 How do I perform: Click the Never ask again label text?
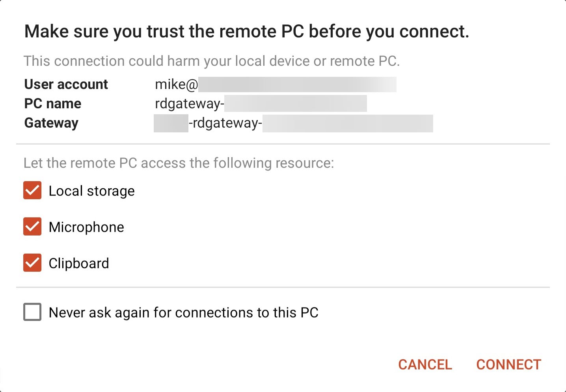pyautogui.click(x=183, y=312)
